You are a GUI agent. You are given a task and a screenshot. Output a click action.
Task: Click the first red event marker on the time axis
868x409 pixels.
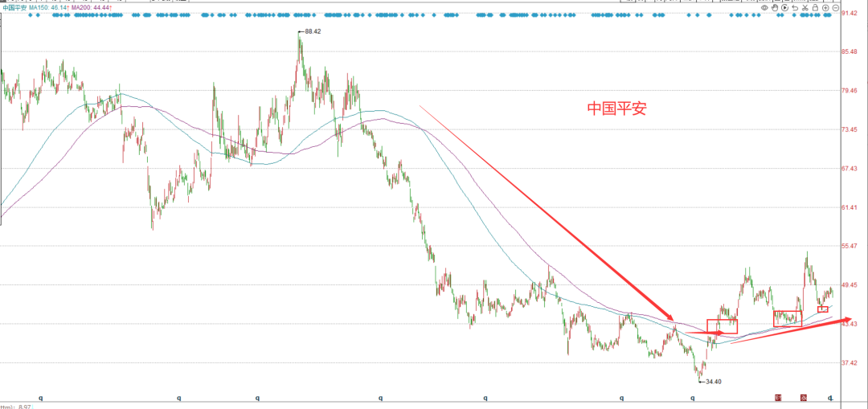coord(778,398)
